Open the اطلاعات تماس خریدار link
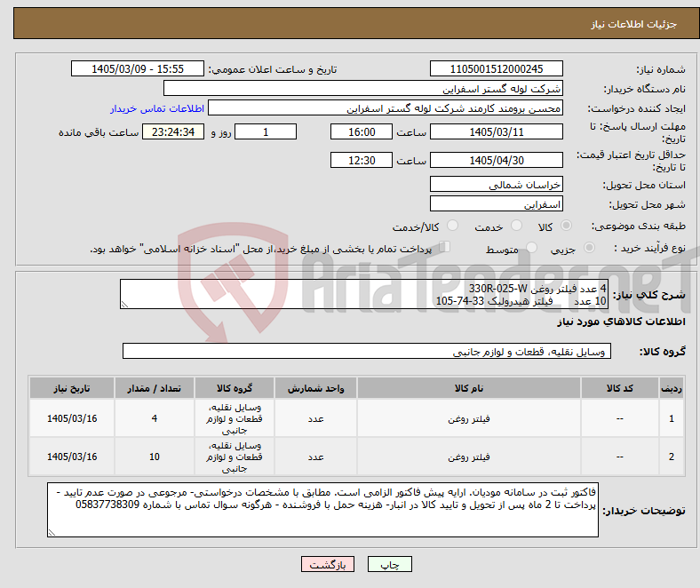The height and width of the screenshot is (588, 700). pos(157,108)
